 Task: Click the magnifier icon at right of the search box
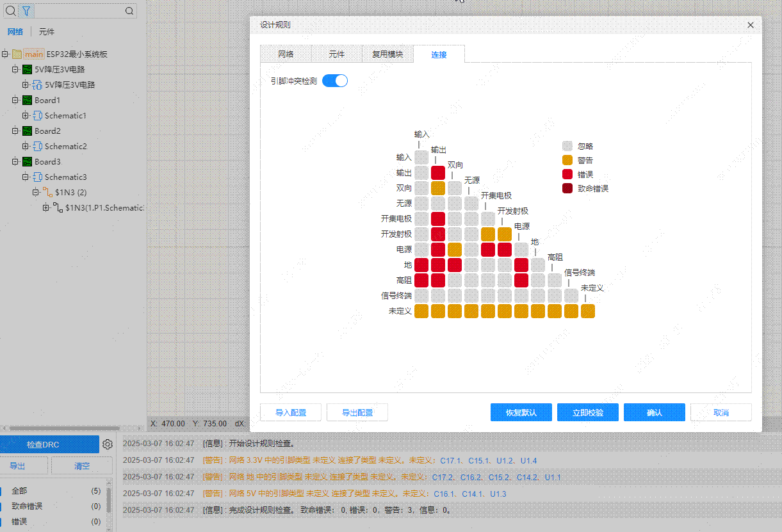click(129, 11)
